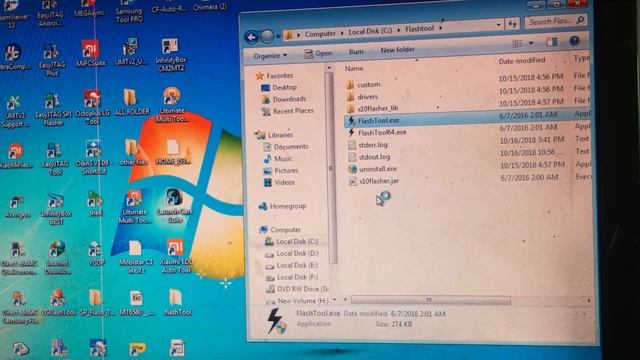Image resolution: width=640 pixels, height=360 pixels.
Task: Launch the Xiaomi EDL Auth Tool icon
Action: coord(176,256)
